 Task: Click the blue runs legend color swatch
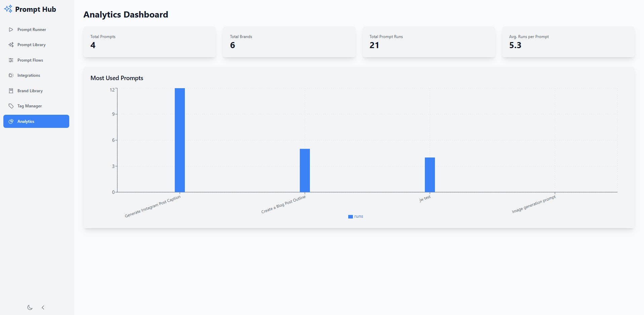351,217
